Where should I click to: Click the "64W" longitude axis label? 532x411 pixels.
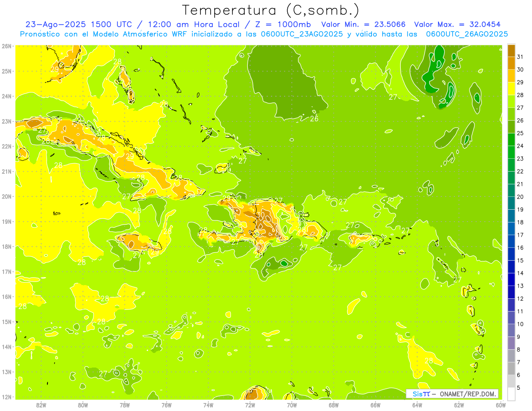coord(417,405)
